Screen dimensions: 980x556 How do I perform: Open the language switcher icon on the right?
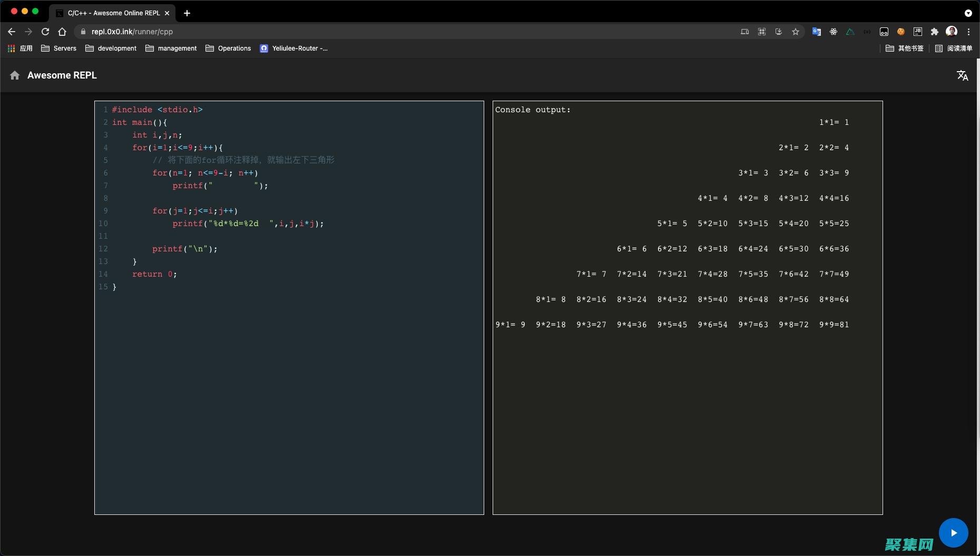point(963,75)
